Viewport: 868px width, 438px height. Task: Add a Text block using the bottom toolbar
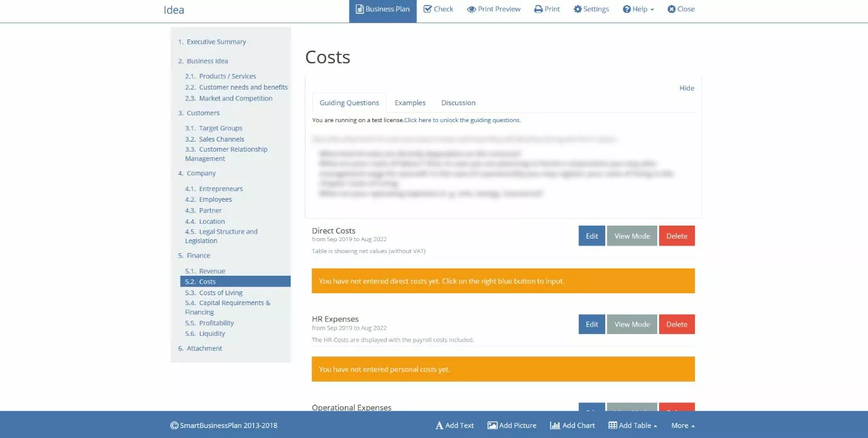pos(455,425)
